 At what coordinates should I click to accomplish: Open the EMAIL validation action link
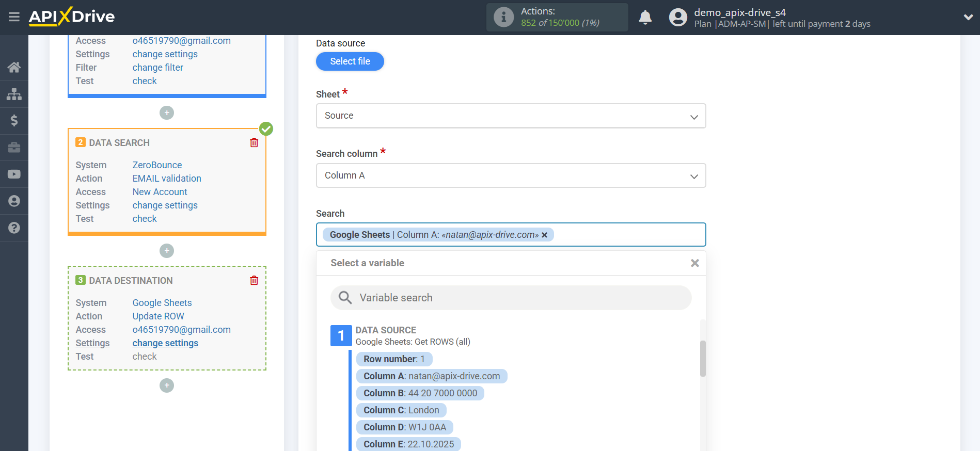[167, 179]
